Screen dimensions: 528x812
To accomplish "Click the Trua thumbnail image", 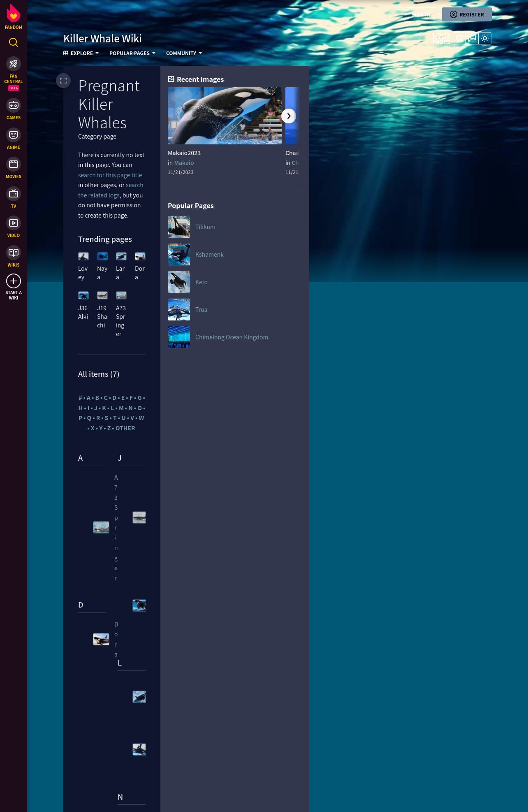I will [179, 310].
